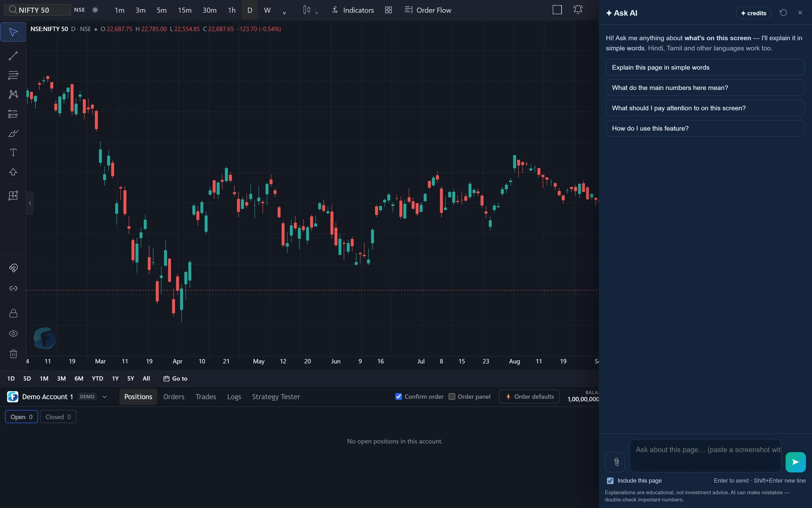Click the Ask AI credits button

click(x=753, y=13)
